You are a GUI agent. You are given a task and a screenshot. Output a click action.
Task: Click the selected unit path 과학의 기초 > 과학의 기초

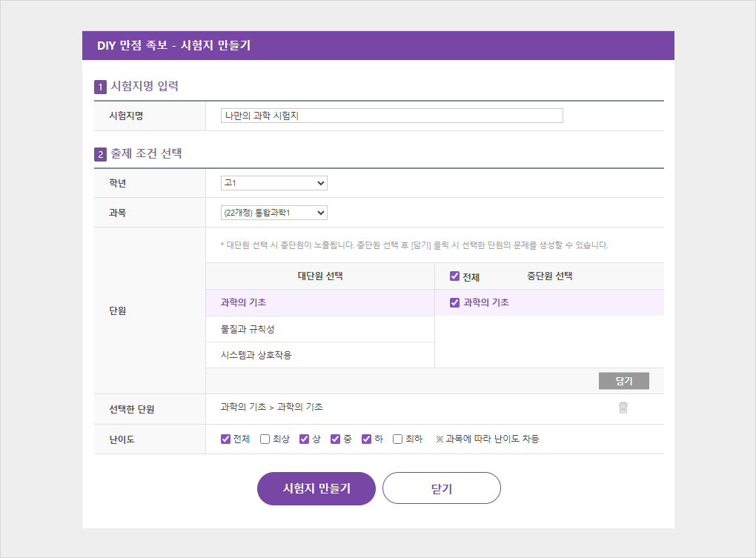(x=271, y=407)
